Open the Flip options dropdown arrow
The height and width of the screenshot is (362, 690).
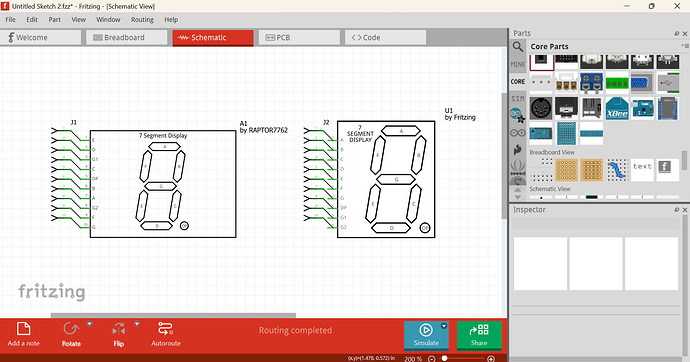tap(137, 324)
